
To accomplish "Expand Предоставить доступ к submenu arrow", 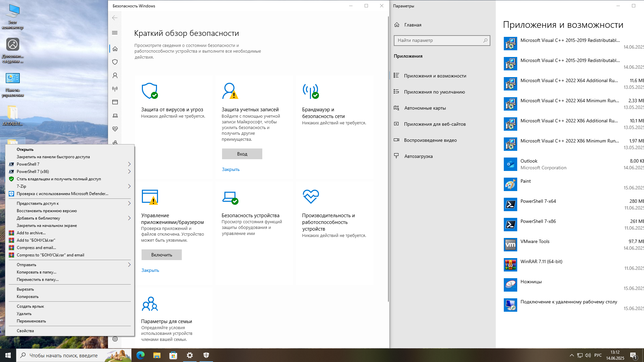I will (x=129, y=203).
